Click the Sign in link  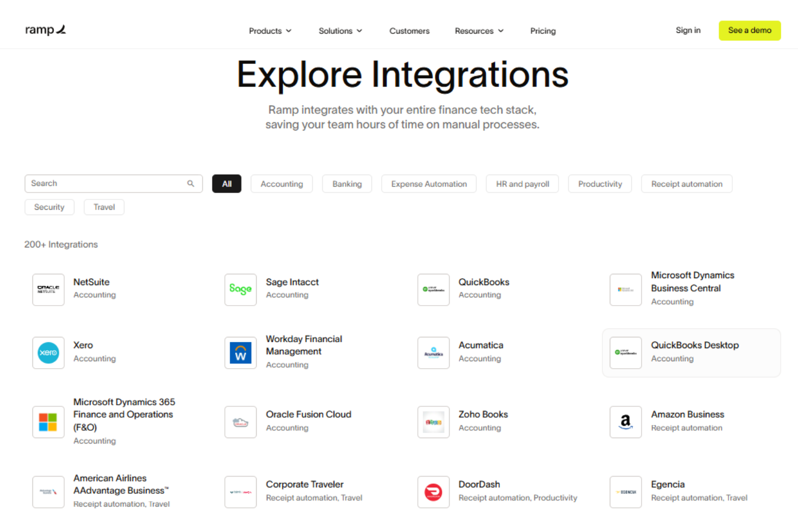[688, 30]
